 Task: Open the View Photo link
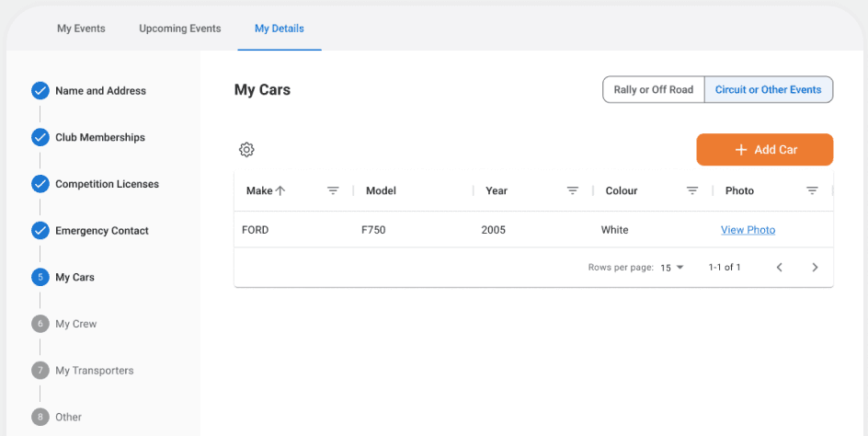(748, 230)
